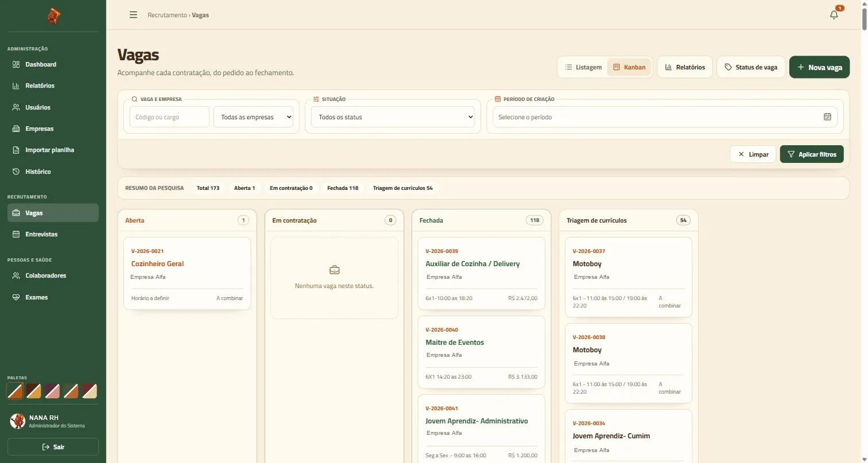Open Status de vaga button
Image resolution: width=868 pixels, height=463 pixels.
[x=751, y=67]
